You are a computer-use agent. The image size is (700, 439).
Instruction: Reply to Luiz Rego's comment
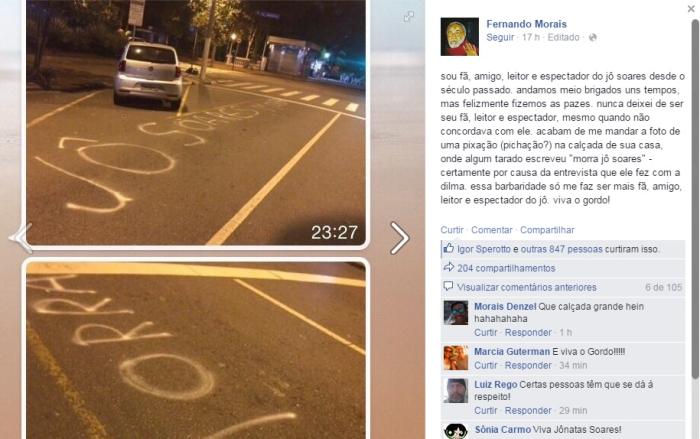click(528, 410)
